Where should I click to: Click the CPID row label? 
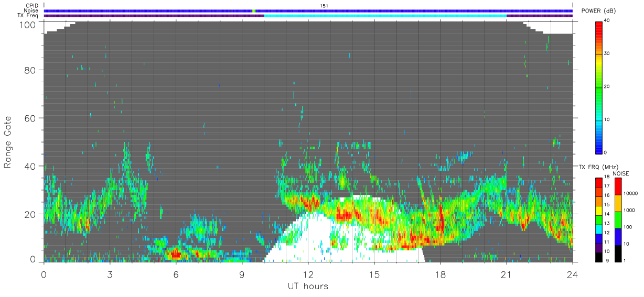[33, 5]
